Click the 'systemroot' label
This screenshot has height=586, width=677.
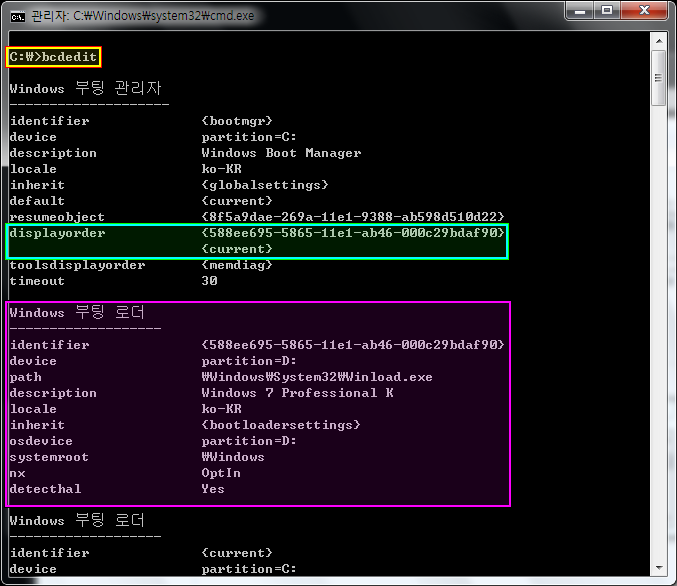49,457
